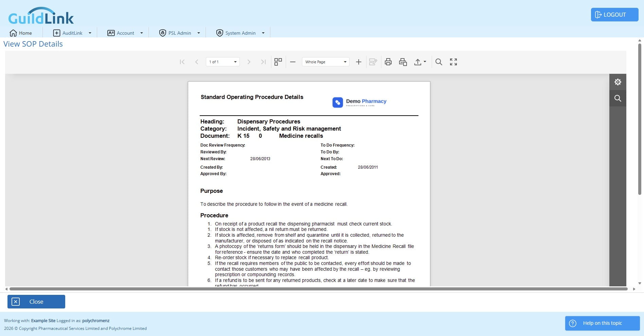
Task: Select the document title 'Medicine recalls'
Action: 301,136
